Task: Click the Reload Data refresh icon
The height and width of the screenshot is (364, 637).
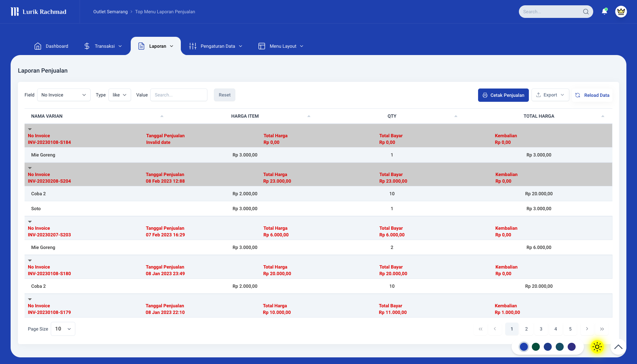Action: [578, 95]
